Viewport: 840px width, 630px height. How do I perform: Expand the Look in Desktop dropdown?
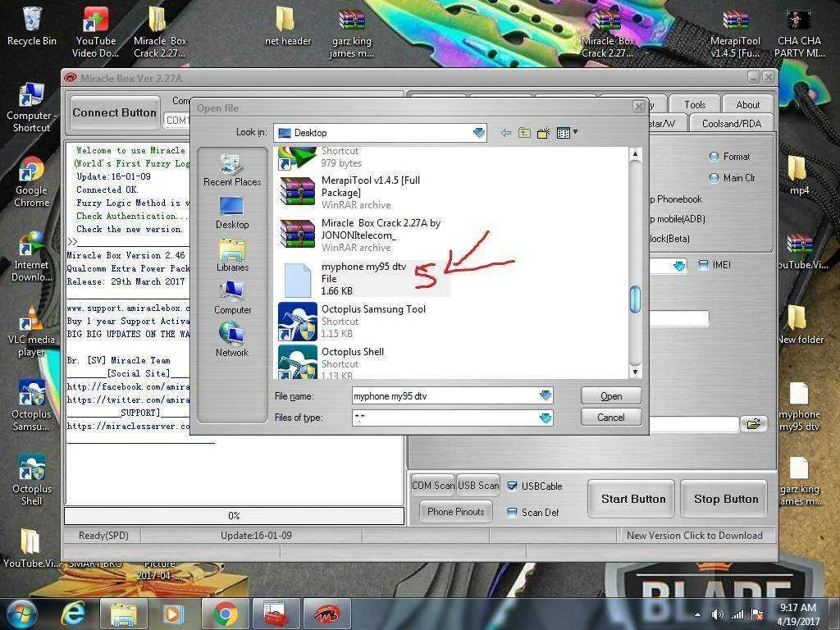click(x=478, y=133)
